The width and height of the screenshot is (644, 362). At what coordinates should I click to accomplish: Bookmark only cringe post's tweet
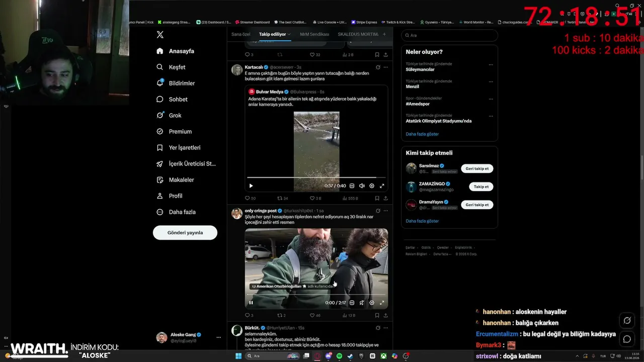(x=377, y=315)
